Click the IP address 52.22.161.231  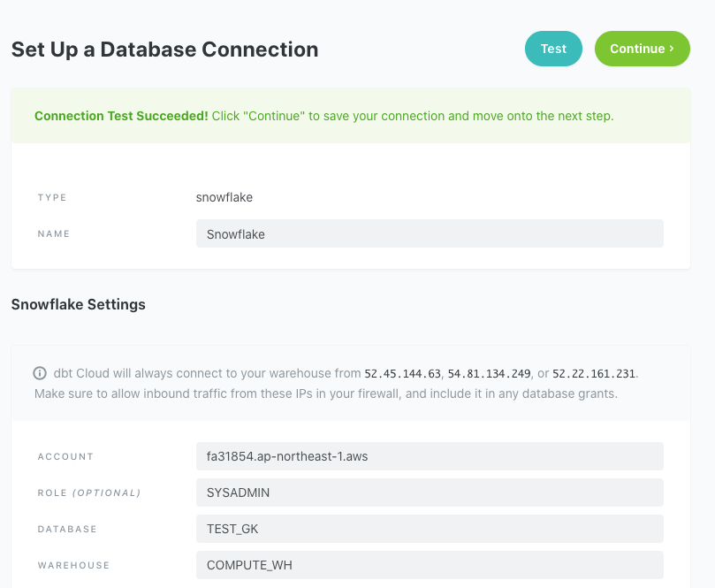tap(594, 373)
